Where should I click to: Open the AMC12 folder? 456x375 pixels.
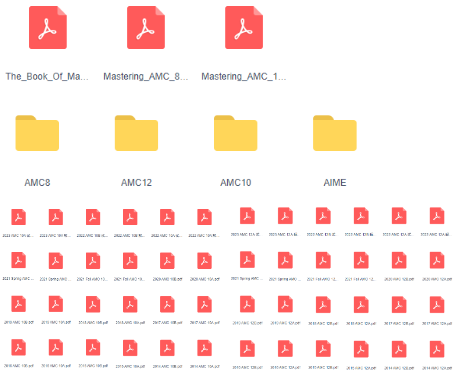[x=136, y=133]
